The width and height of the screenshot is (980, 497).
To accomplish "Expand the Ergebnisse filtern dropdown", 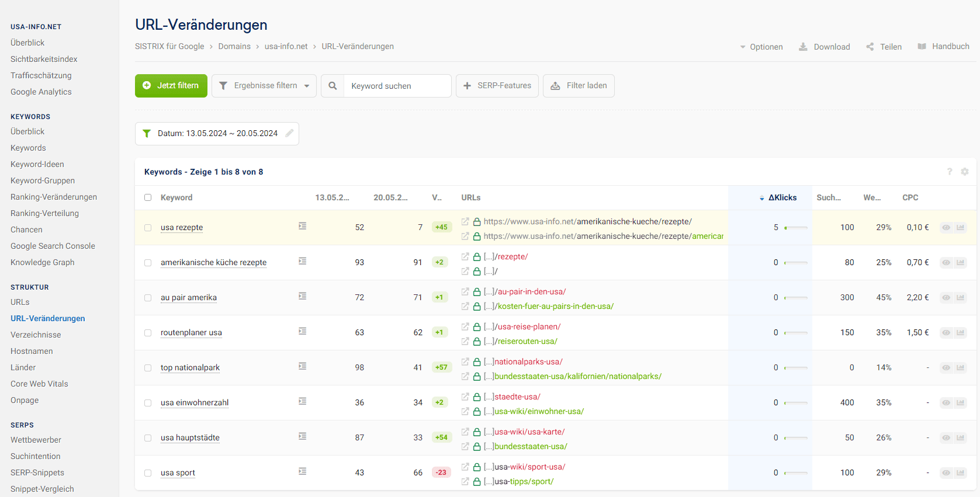I will point(264,86).
